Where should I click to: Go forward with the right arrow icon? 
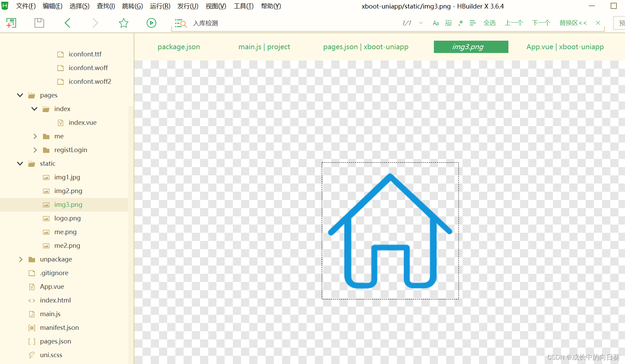(x=95, y=23)
